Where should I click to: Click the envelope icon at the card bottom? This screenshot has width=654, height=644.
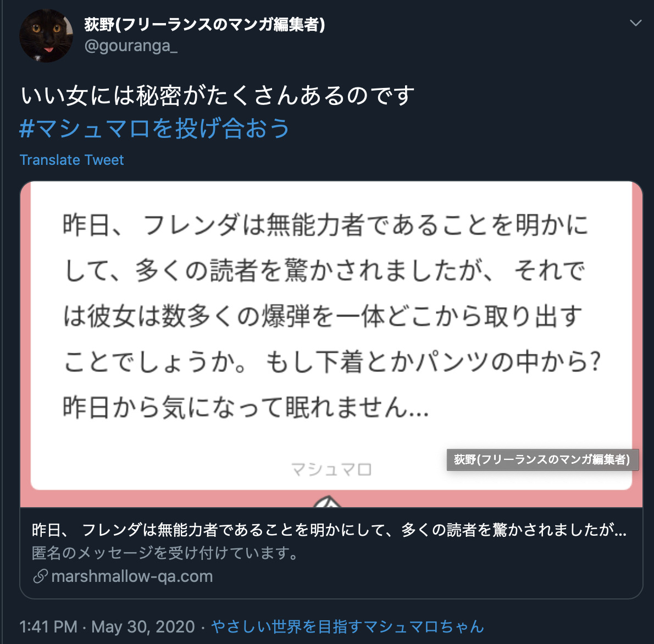pos(327,501)
